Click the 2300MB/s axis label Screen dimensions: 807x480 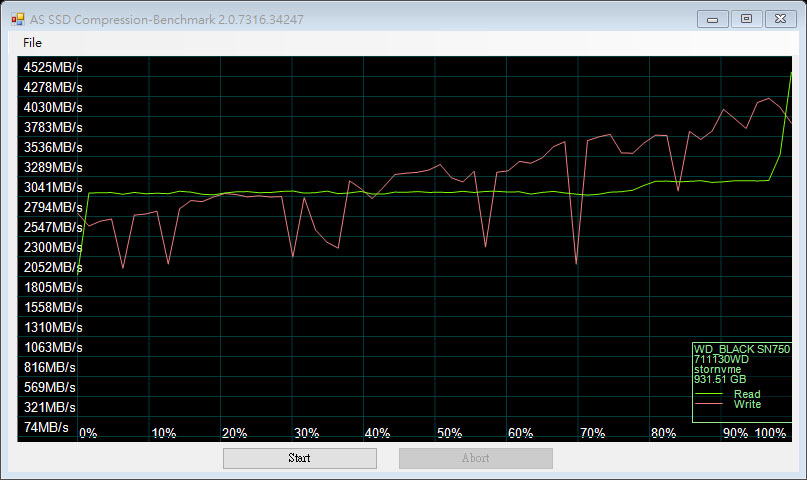(x=53, y=247)
